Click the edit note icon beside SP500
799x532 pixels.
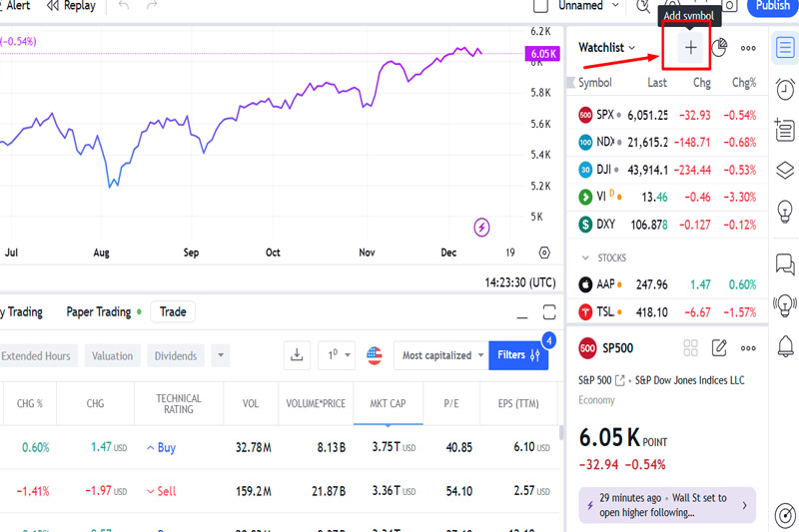[719, 348]
